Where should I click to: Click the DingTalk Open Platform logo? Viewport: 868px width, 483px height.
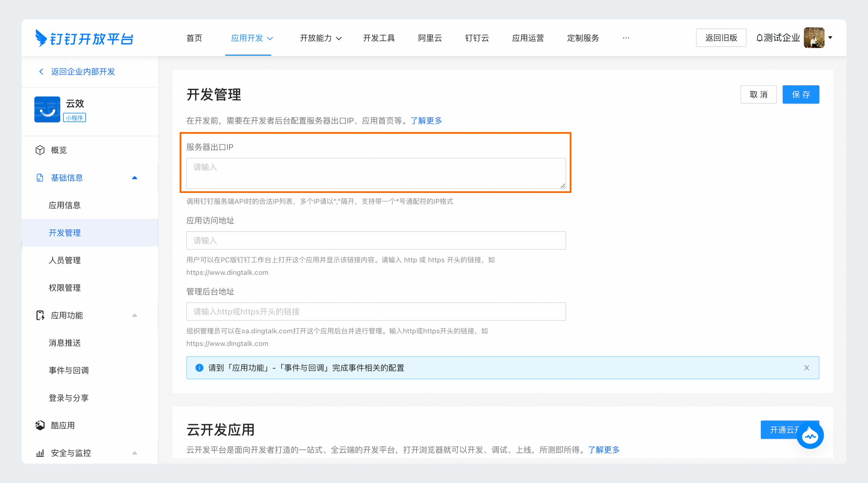point(84,38)
